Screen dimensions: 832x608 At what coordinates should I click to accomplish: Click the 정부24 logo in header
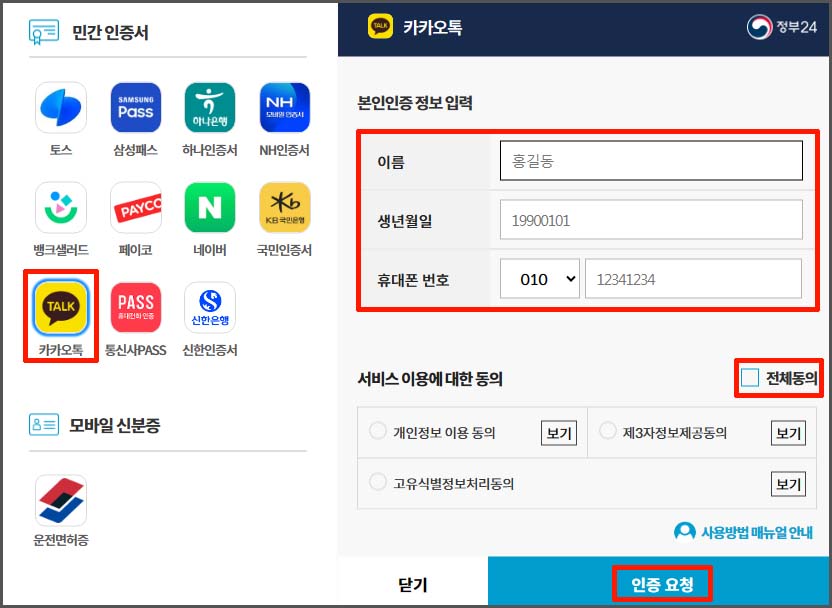pyautogui.click(x=782, y=27)
